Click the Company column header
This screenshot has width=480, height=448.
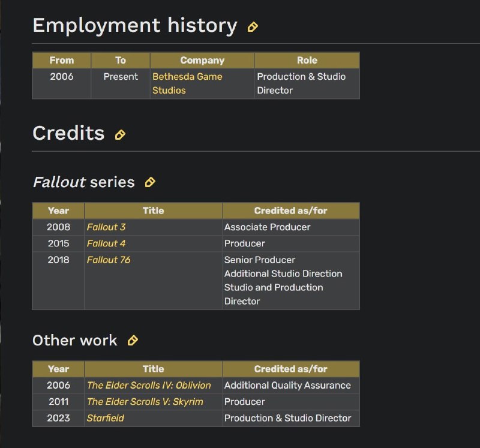[202, 61]
